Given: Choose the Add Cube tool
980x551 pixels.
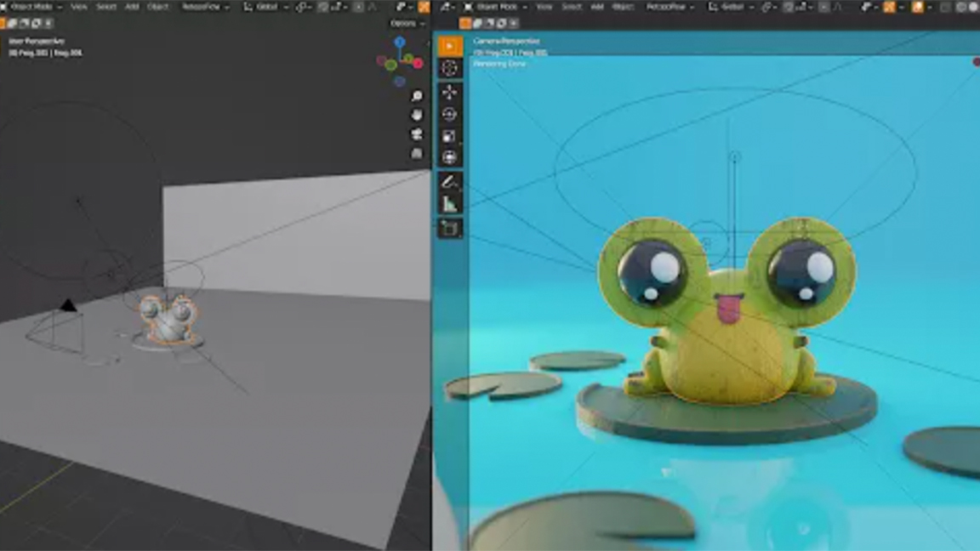Looking at the screenshot, I should (450, 228).
